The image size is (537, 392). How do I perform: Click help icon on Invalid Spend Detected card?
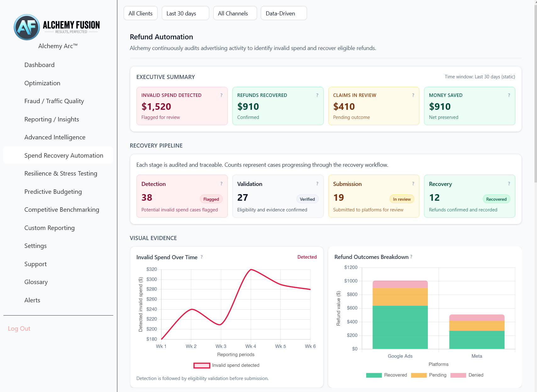[221, 95]
